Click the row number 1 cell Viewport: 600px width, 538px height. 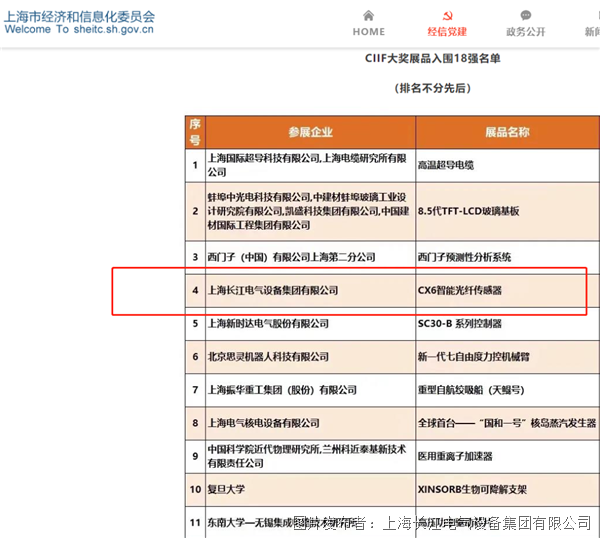click(195, 165)
